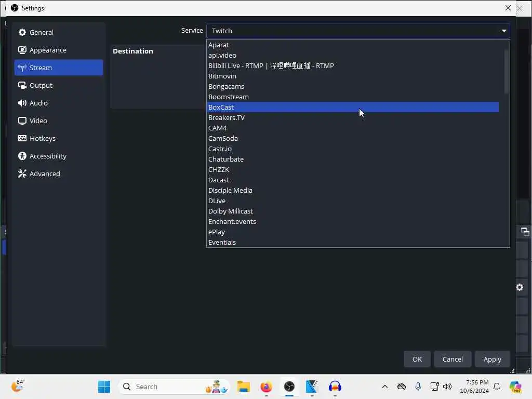This screenshot has width=532, height=399.
Task: Click the gear icon in OBS main window
Action: point(520,287)
